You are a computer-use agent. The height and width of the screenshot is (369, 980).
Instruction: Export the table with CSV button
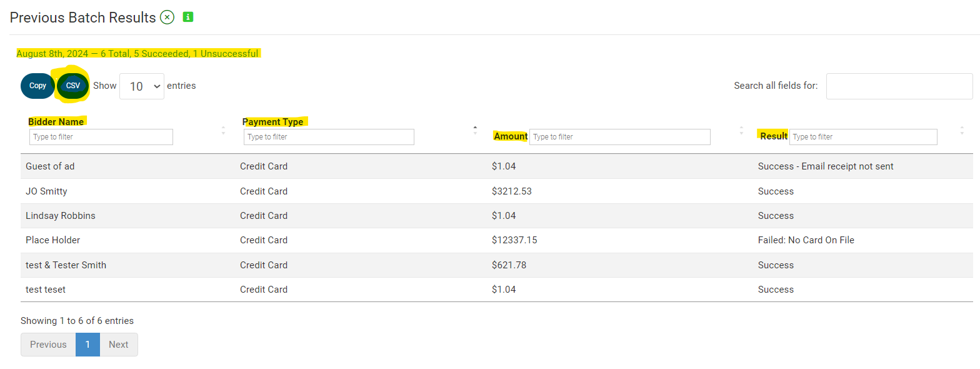coord(73,86)
